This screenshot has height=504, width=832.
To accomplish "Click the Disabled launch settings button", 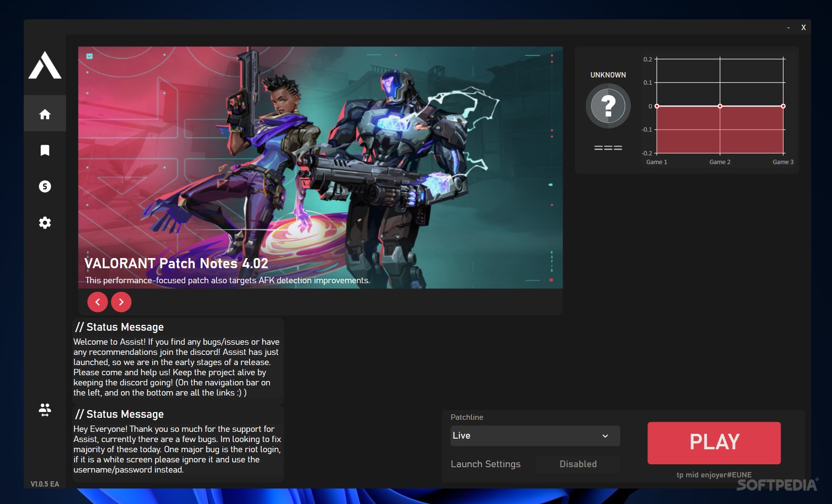I will 578,464.
